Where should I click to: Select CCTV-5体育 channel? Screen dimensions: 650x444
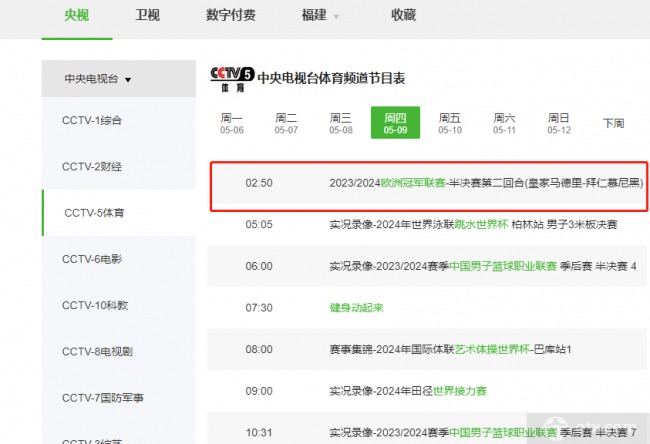tap(119, 213)
